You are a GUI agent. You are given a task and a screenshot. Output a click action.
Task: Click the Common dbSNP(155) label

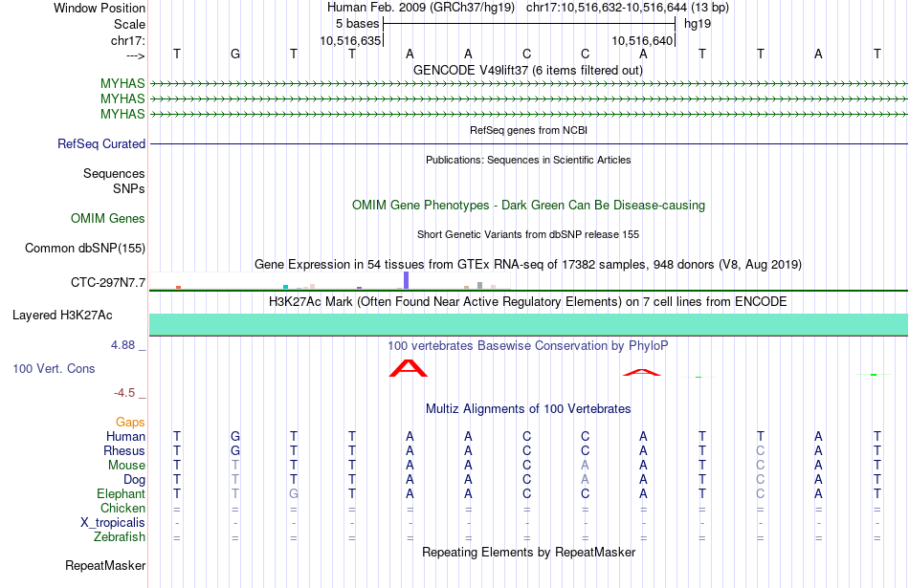pyautogui.click(x=84, y=248)
